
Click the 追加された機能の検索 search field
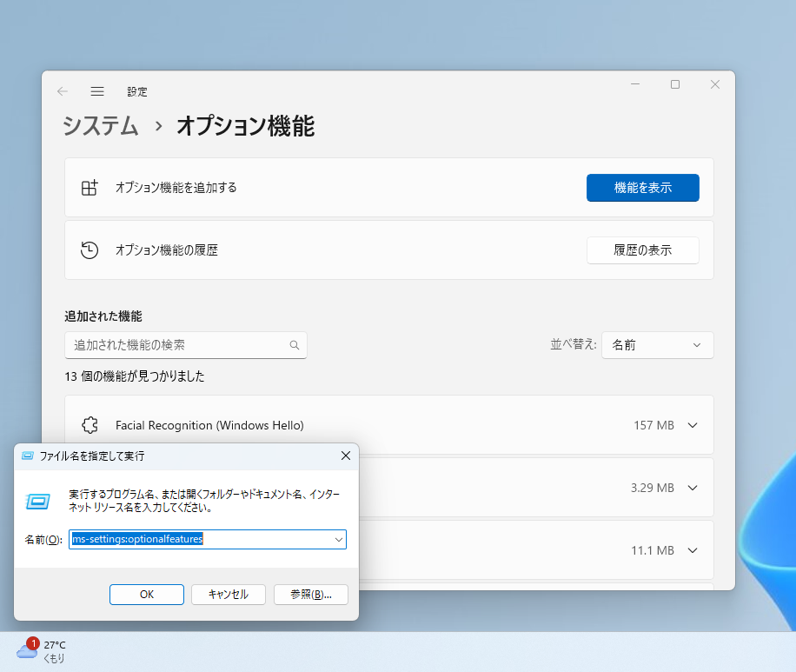tap(174, 345)
